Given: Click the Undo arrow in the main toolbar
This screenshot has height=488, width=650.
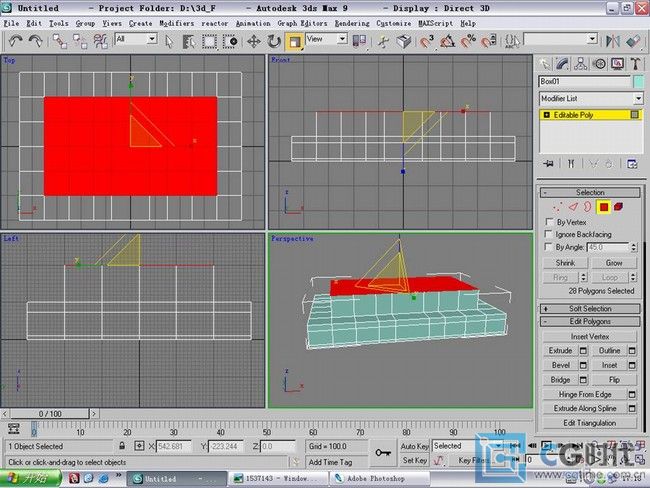Looking at the screenshot, I should [16, 41].
